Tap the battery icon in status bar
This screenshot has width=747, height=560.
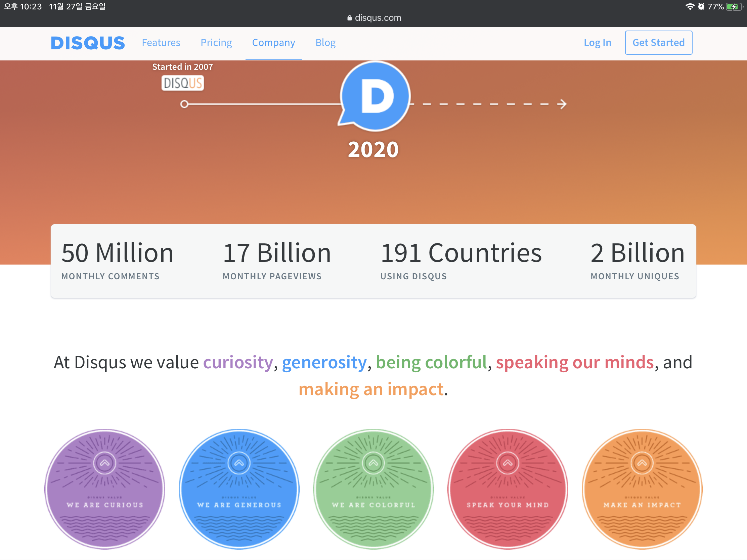click(x=734, y=7)
